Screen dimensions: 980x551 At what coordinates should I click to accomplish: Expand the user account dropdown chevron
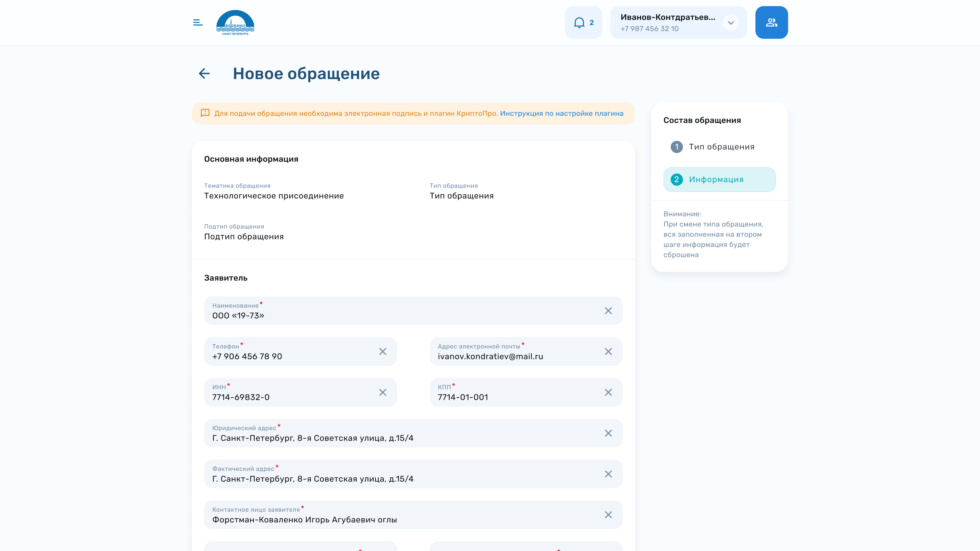730,22
